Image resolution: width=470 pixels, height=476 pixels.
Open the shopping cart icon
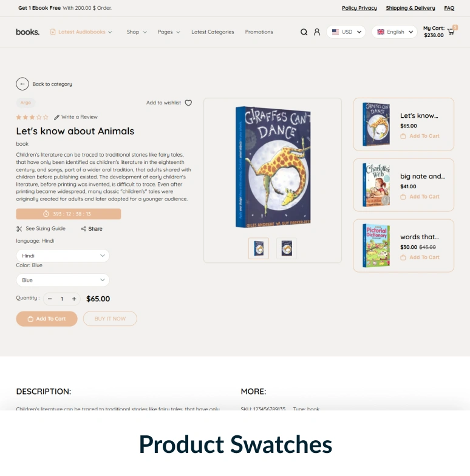pyautogui.click(x=451, y=32)
